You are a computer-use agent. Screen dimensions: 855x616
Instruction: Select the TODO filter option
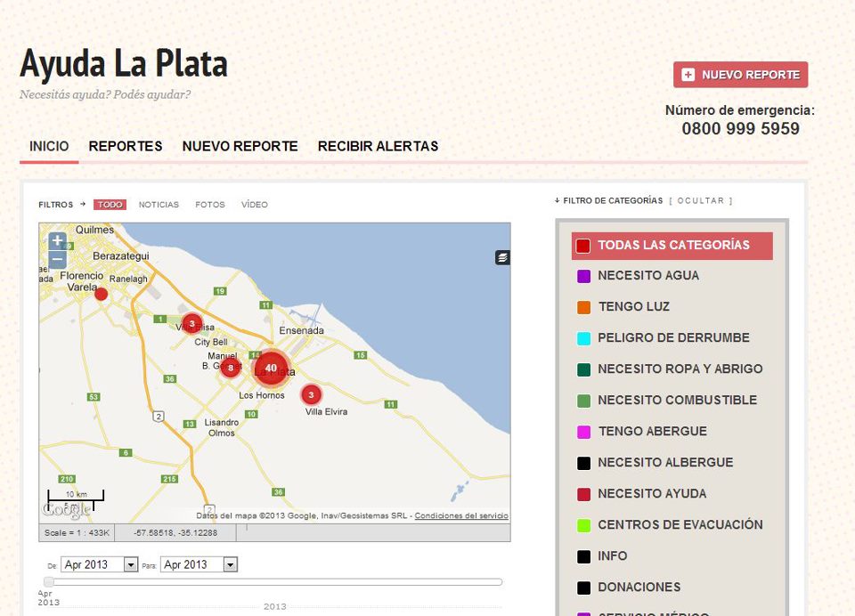(x=110, y=205)
